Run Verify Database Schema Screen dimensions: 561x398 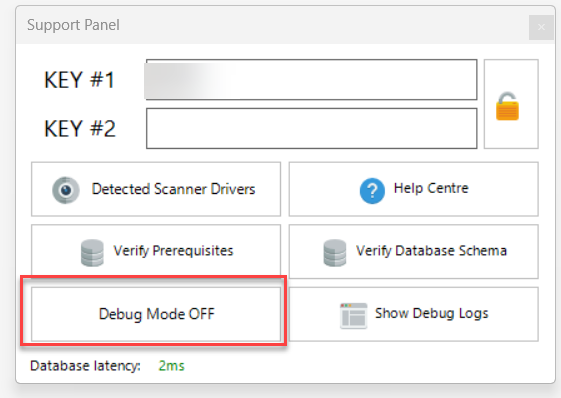414,251
